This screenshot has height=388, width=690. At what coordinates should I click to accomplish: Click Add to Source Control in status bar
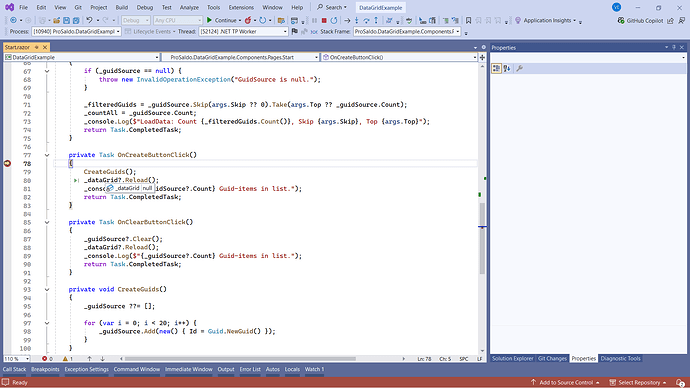pyautogui.click(x=565, y=382)
